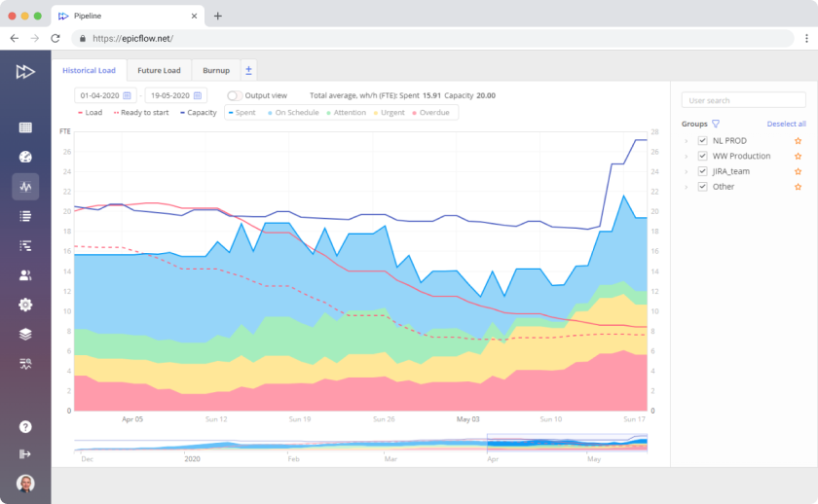Favorite the NL PROD group star

pos(798,141)
